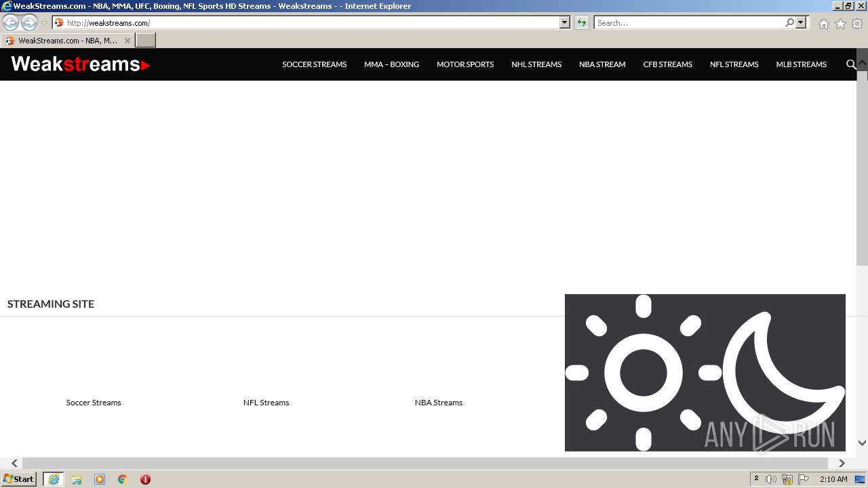Click the volume speaker tray icon
The width and height of the screenshot is (868, 488).
pyautogui.click(x=771, y=479)
